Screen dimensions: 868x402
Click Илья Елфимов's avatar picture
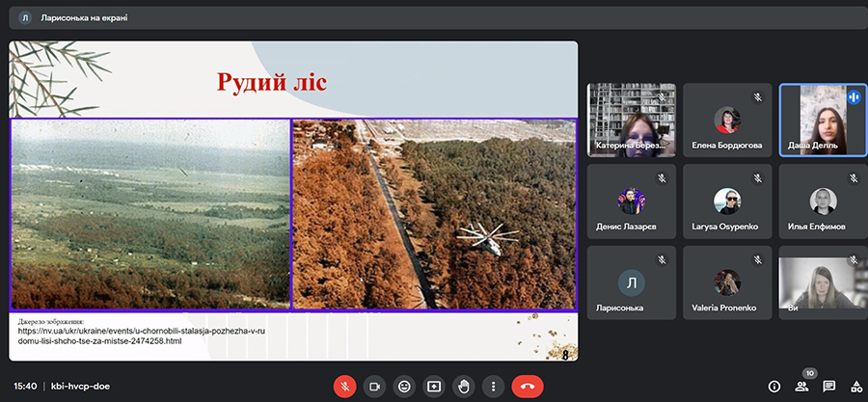click(x=824, y=201)
